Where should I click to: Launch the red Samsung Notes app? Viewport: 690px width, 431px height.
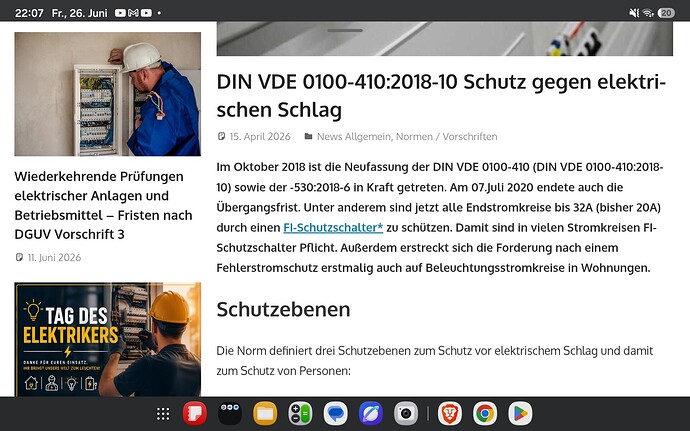point(195,414)
